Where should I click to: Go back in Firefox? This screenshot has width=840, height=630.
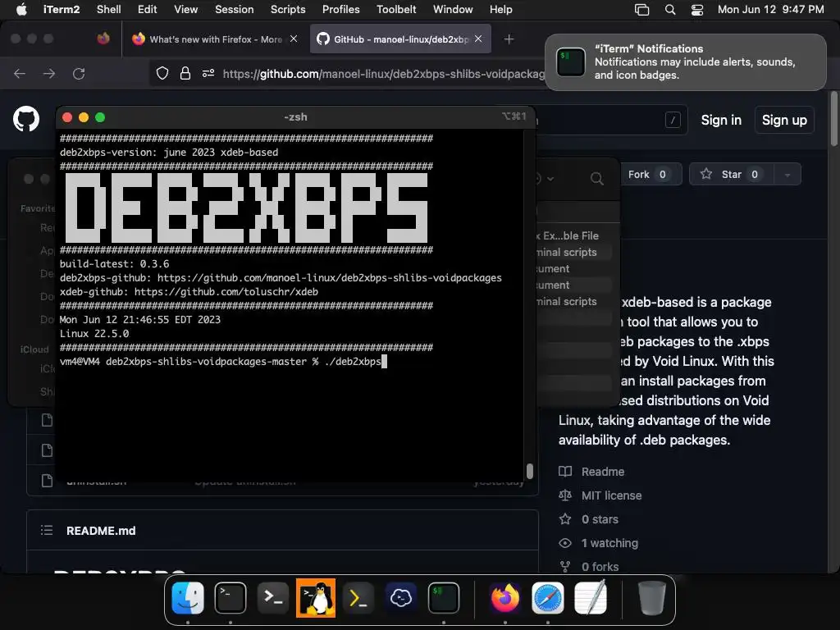20,73
